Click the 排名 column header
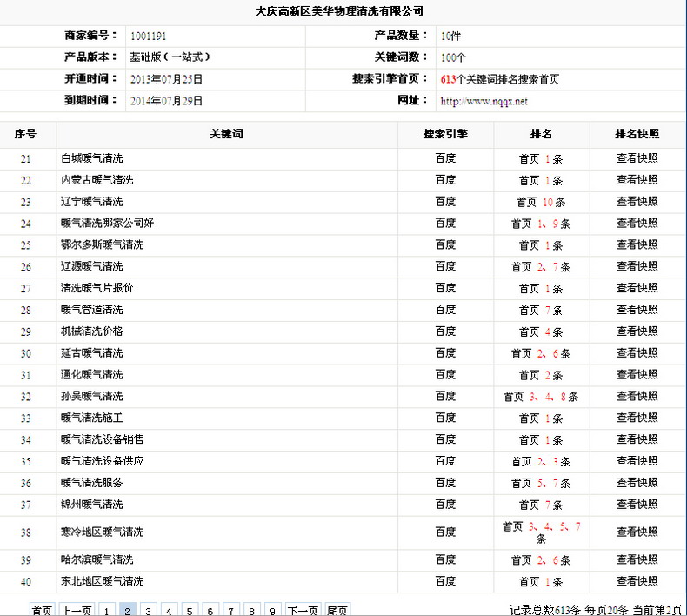The height and width of the screenshot is (616, 687). tap(542, 134)
